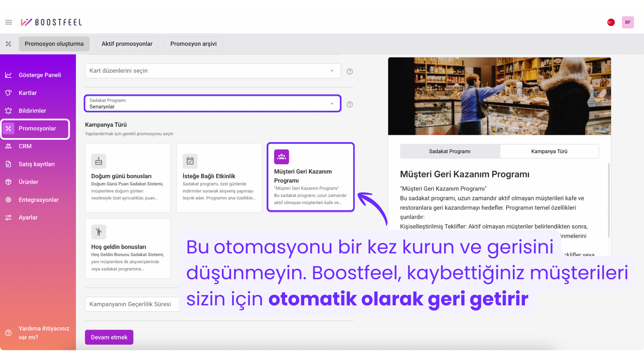Open the hamburger menu icon
644x362 pixels.
[x=9, y=22]
